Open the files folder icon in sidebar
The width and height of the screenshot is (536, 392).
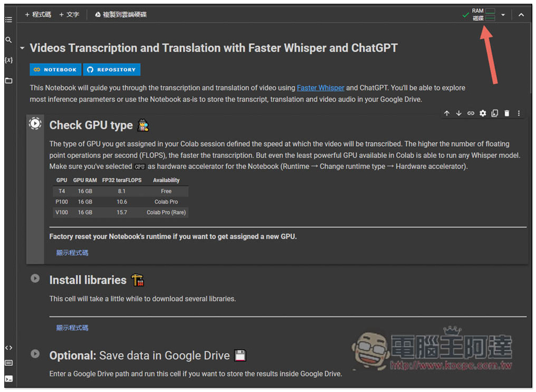click(9, 80)
